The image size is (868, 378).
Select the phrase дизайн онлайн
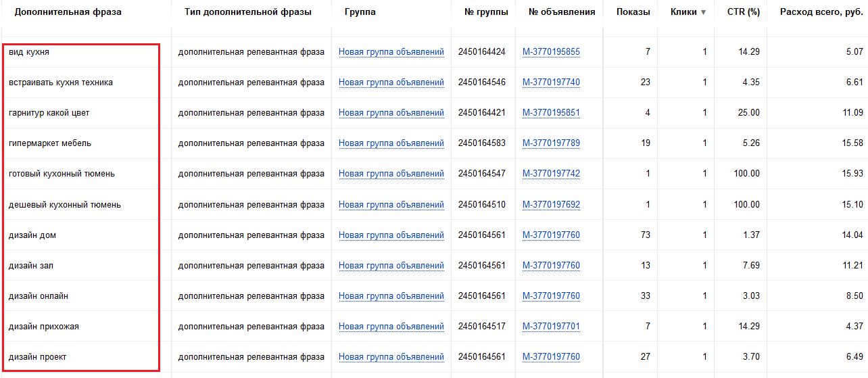pyautogui.click(x=39, y=296)
